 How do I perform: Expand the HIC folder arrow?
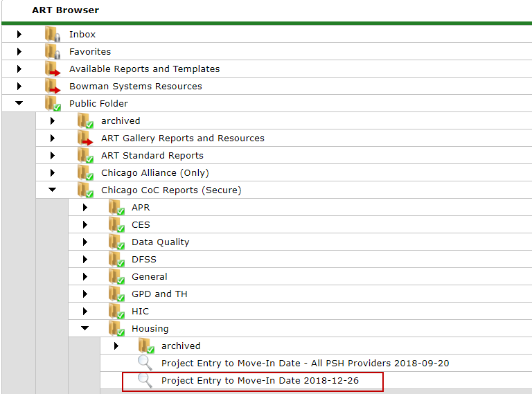point(85,312)
